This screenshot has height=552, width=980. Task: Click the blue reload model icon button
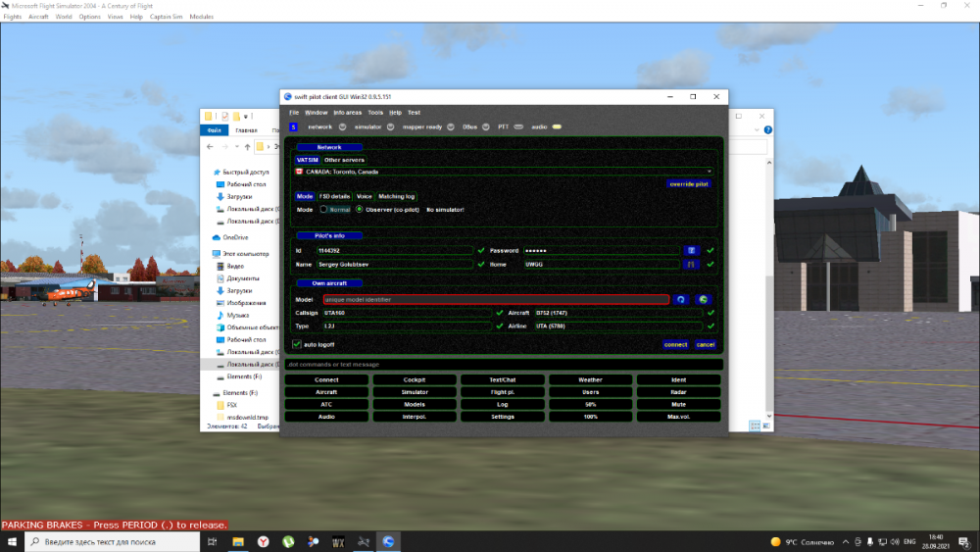(681, 299)
